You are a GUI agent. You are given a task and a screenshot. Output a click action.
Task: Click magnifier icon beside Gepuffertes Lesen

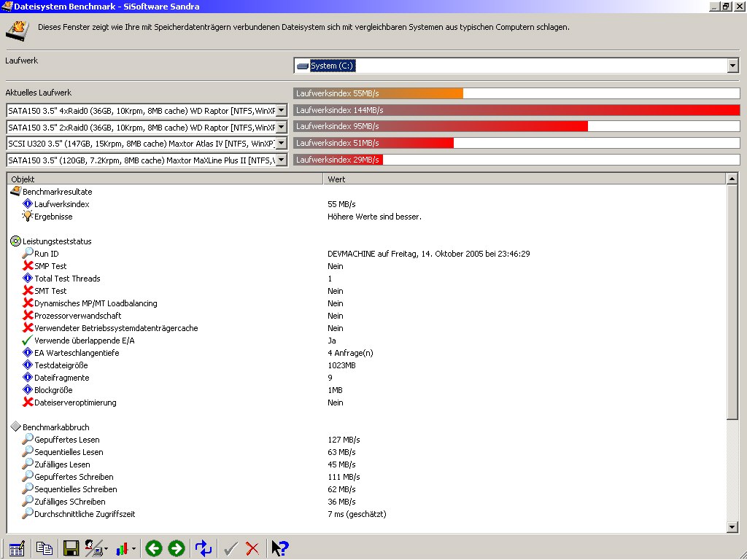[28, 439]
